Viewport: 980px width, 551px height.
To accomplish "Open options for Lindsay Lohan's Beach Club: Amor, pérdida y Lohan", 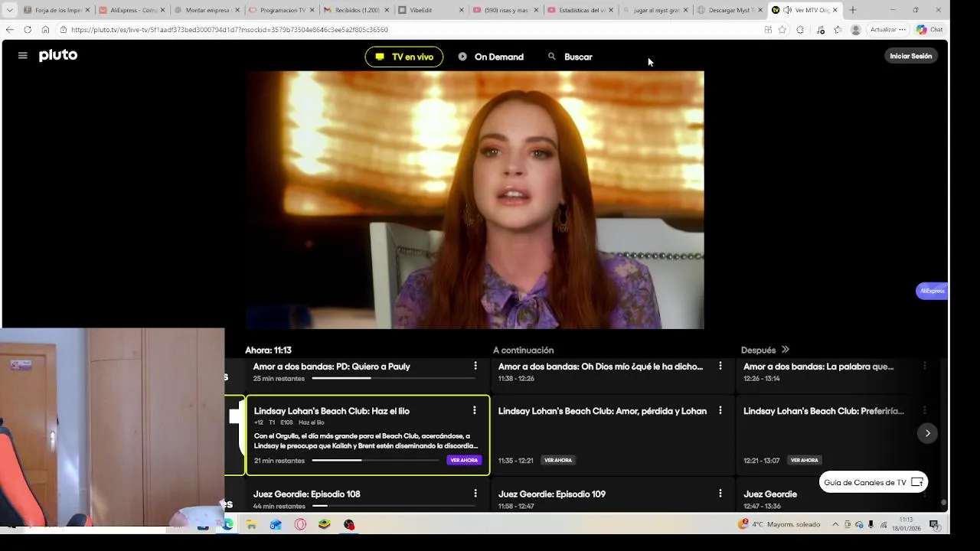I will (720, 411).
